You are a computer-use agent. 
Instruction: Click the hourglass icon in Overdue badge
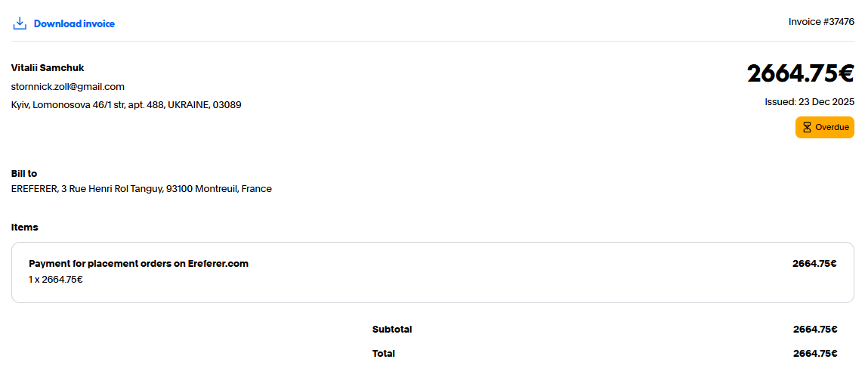point(807,127)
